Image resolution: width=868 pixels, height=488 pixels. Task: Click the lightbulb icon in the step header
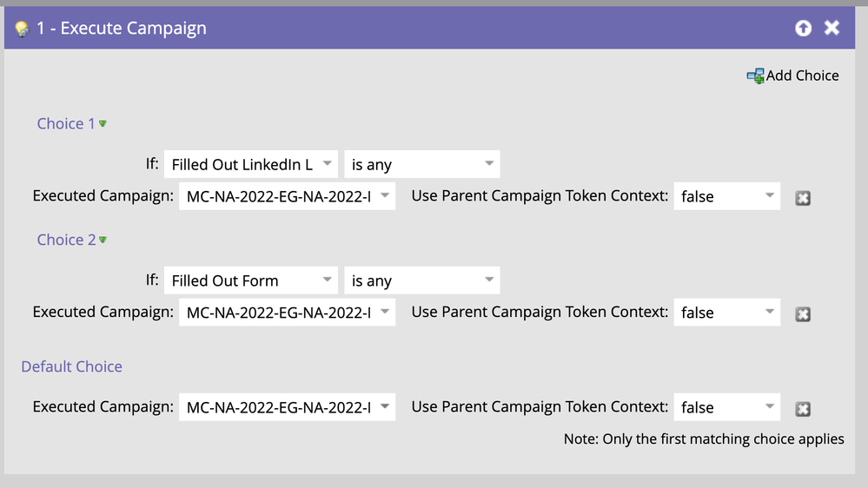(x=22, y=29)
